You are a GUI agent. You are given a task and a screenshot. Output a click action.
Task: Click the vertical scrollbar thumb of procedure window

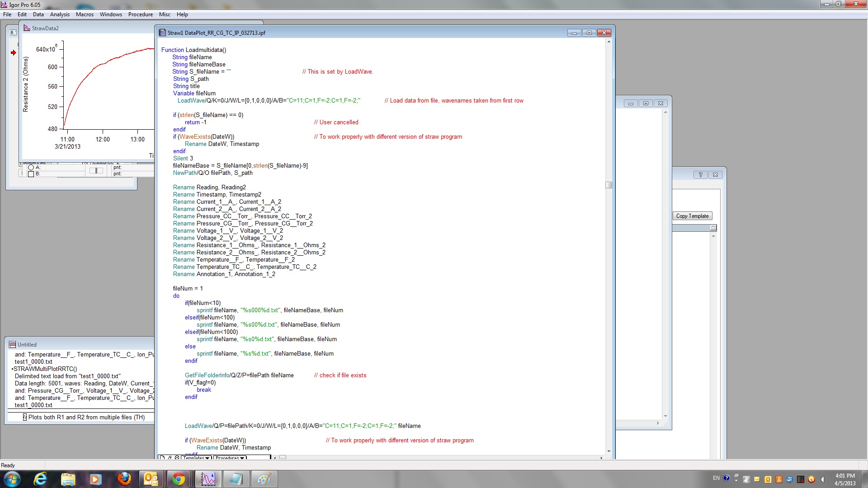point(609,185)
